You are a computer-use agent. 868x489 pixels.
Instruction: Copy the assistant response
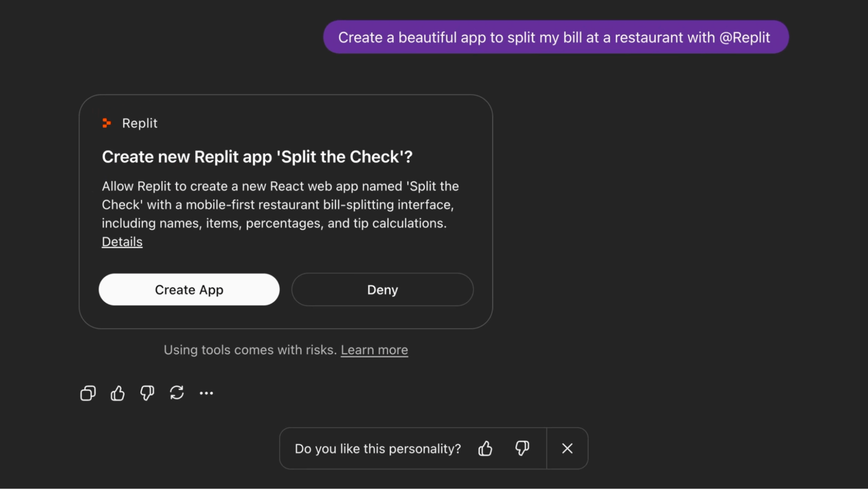point(88,393)
